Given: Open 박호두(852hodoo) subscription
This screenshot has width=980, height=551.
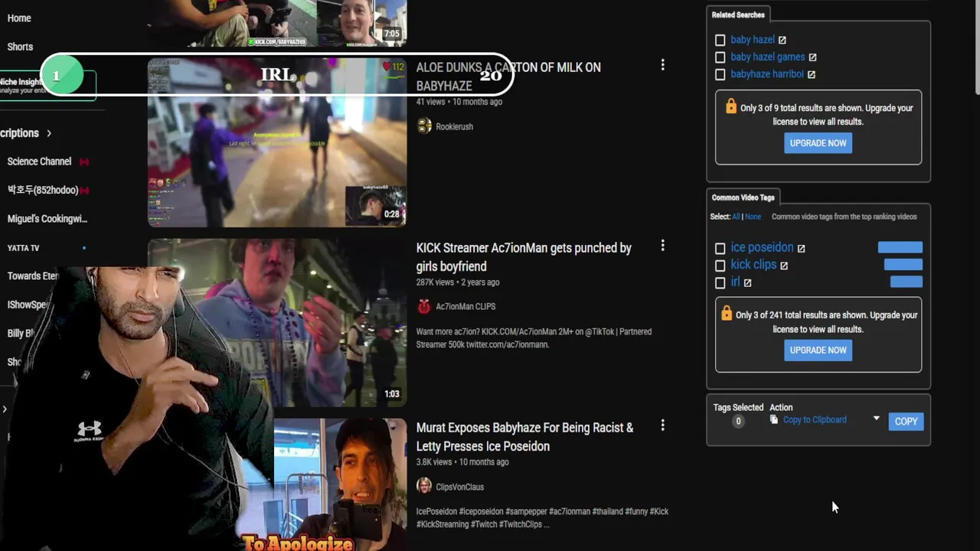Looking at the screenshot, I should 43,190.
